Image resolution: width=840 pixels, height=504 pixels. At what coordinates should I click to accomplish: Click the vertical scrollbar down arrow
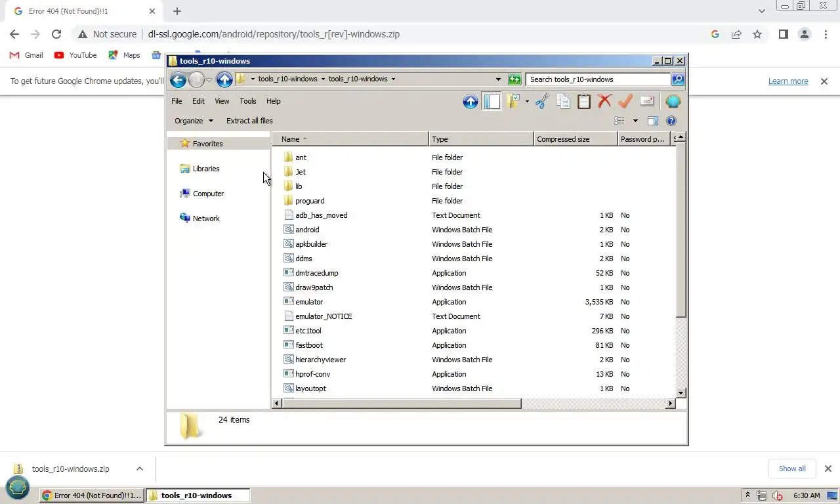681,392
